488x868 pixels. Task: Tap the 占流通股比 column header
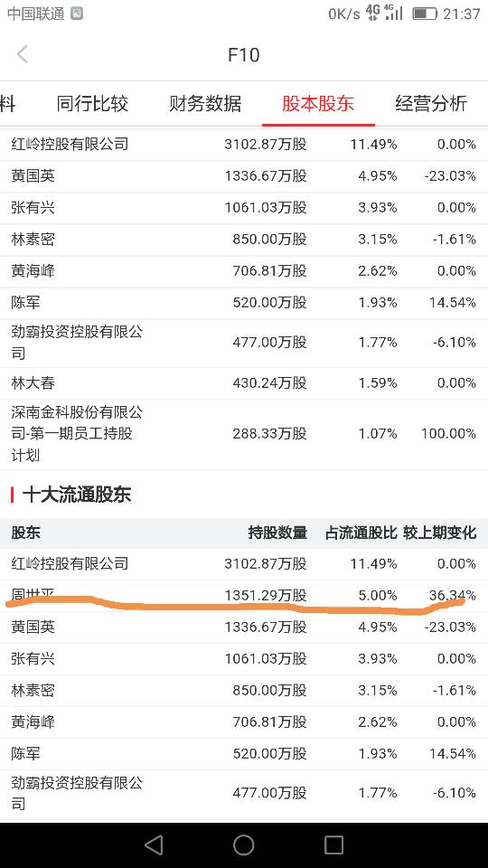[x=361, y=533]
